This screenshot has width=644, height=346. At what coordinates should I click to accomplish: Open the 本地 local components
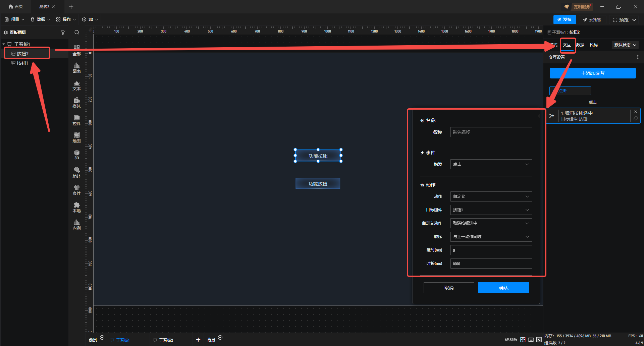pyautogui.click(x=76, y=207)
